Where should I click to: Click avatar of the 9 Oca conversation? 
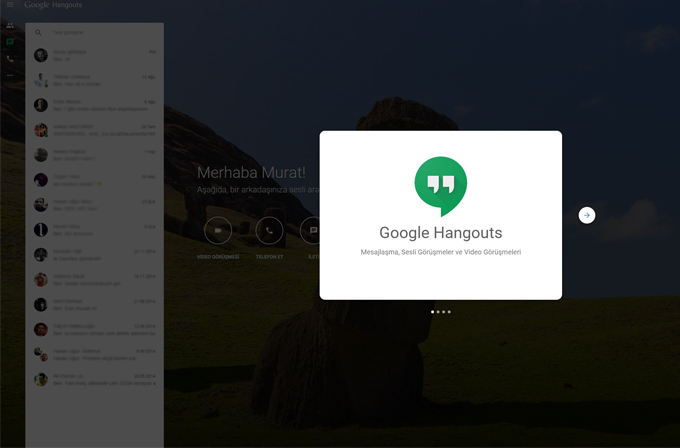point(41,230)
